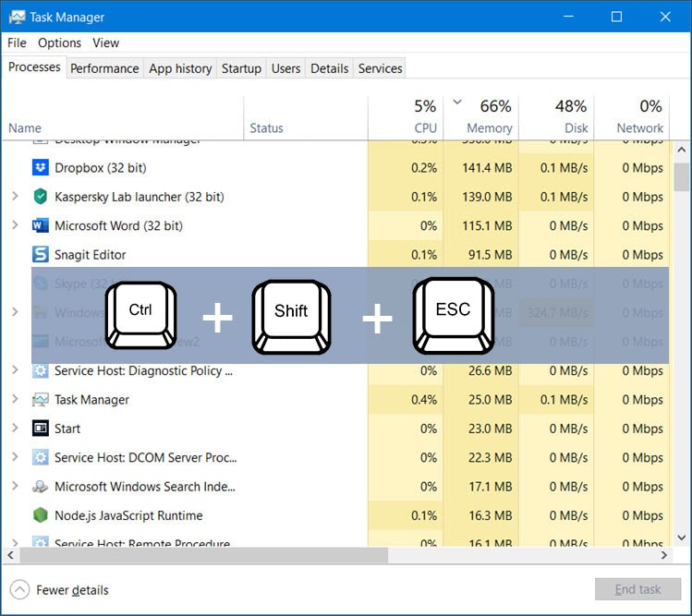Expand the Microsoft Word process group
This screenshot has height=616, width=692.
pyautogui.click(x=15, y=225)
